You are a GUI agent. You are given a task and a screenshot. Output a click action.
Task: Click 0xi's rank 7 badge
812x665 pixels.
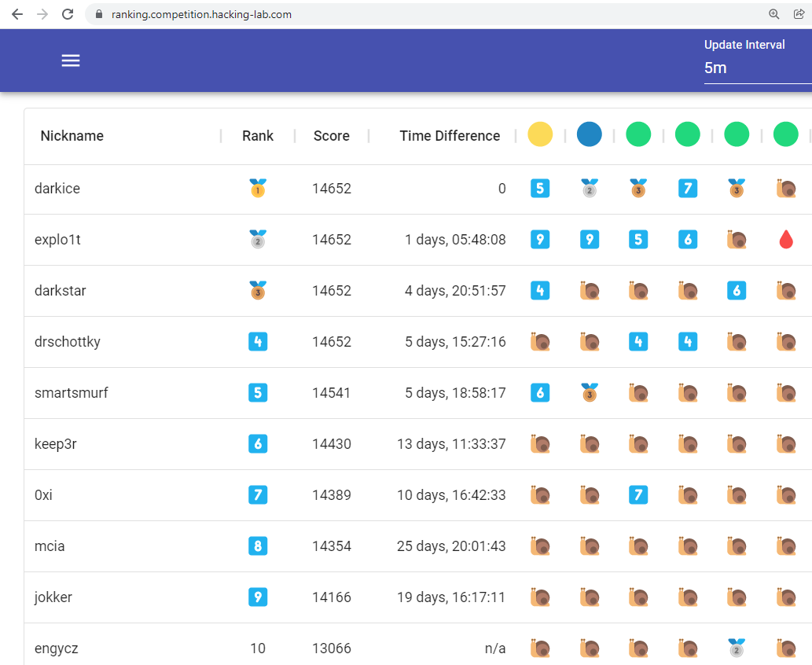click(258, 495)
